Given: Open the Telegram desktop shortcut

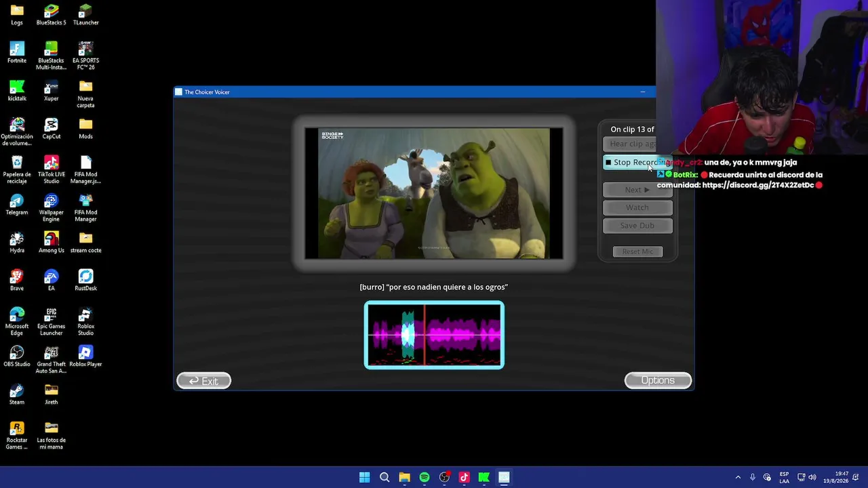Looking at the screenshot, I should [17, 205].
